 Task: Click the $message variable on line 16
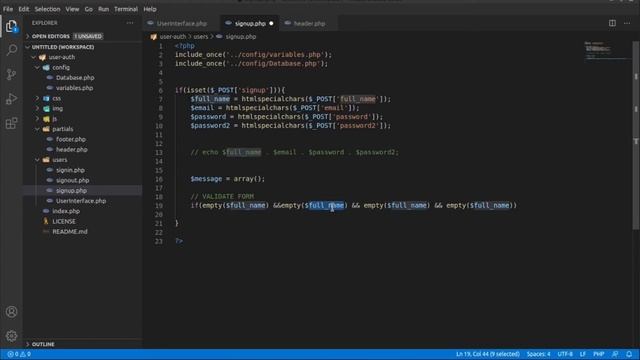(206, 179)
